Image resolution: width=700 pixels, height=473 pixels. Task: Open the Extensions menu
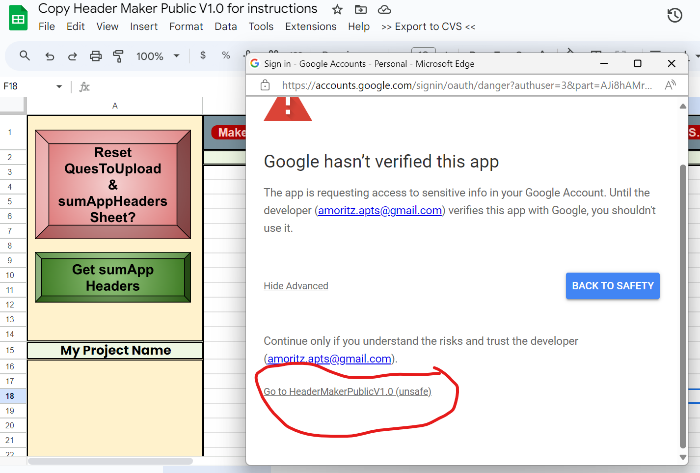point(311,27)
